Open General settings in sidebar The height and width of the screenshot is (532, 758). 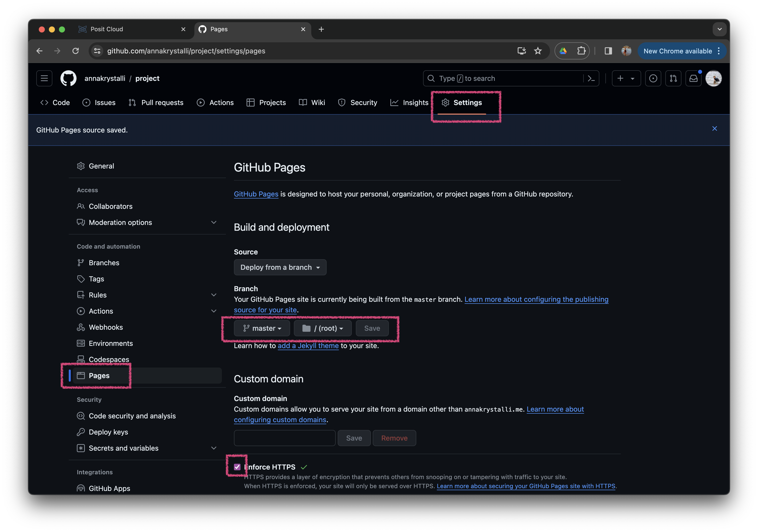147,166
